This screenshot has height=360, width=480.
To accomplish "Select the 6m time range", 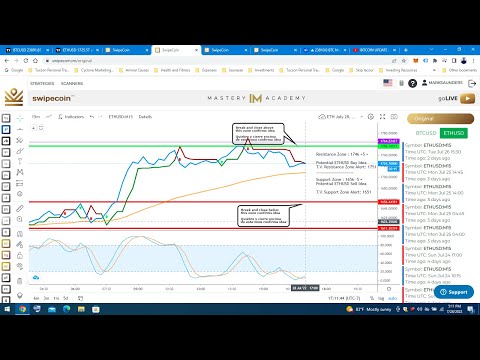I will 36,298.
